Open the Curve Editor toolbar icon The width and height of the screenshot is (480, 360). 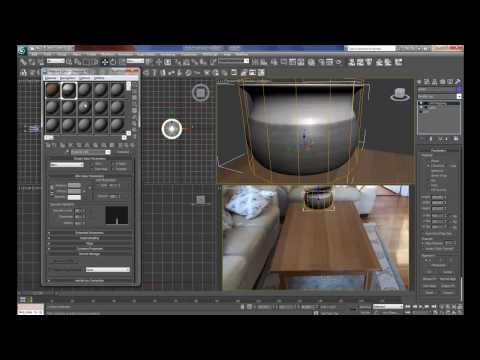coord(292,62)
